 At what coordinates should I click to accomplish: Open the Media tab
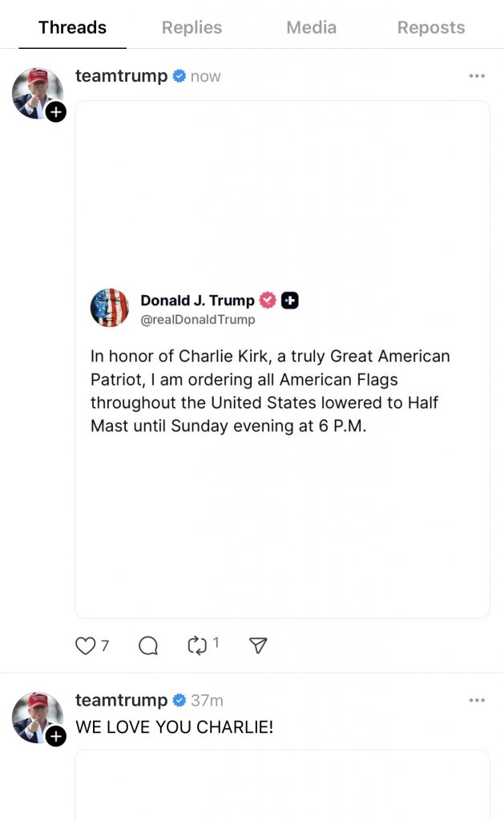312,27
